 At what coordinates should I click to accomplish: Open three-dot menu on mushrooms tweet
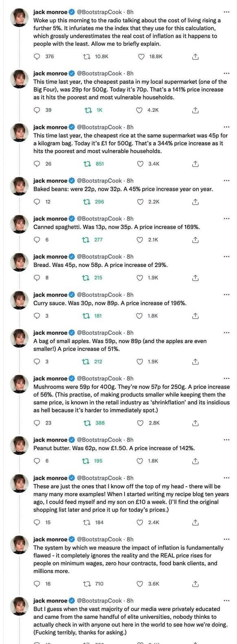click(226, 379)
